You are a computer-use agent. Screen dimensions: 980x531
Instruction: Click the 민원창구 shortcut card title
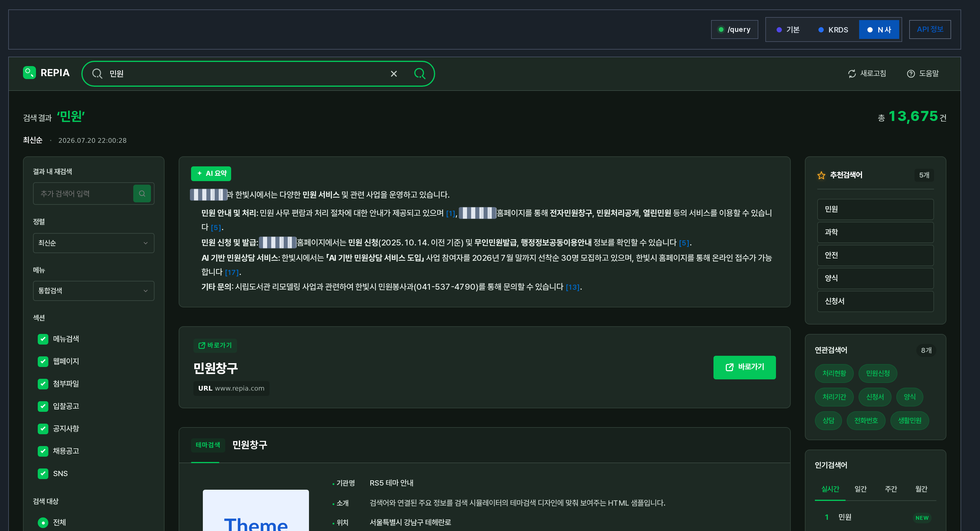coord(215,368)
